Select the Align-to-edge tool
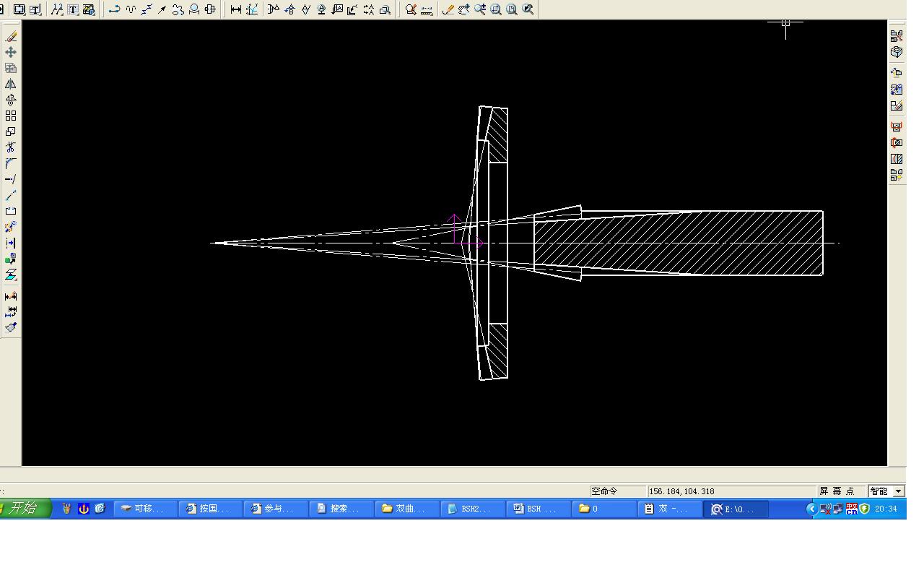 (11, 243)
